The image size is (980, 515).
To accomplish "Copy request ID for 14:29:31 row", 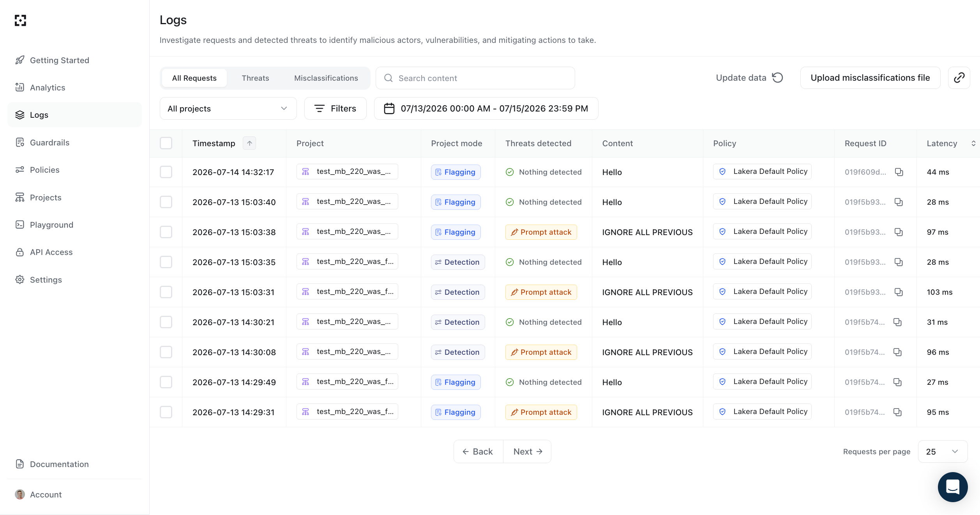I will click(x=897, y=412).
